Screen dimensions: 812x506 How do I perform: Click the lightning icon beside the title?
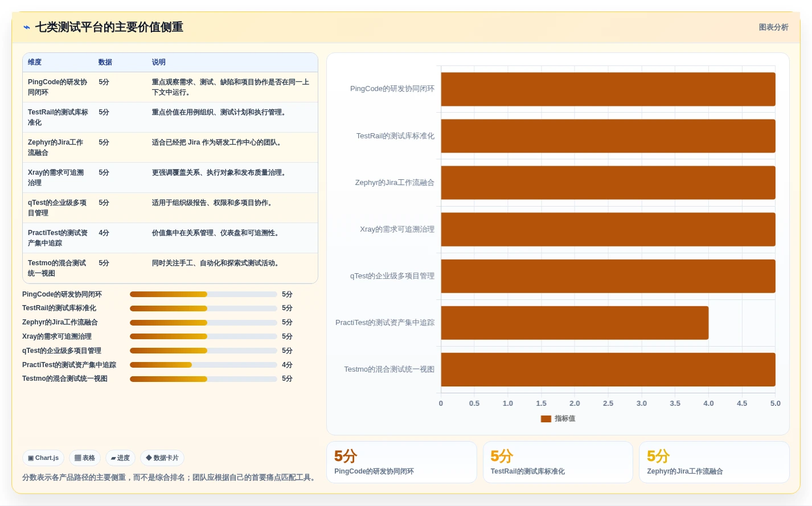coord(27,27)
